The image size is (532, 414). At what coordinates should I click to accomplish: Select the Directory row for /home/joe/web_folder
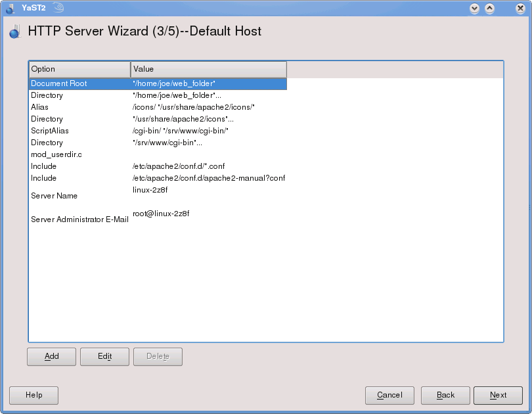[158, 96]
